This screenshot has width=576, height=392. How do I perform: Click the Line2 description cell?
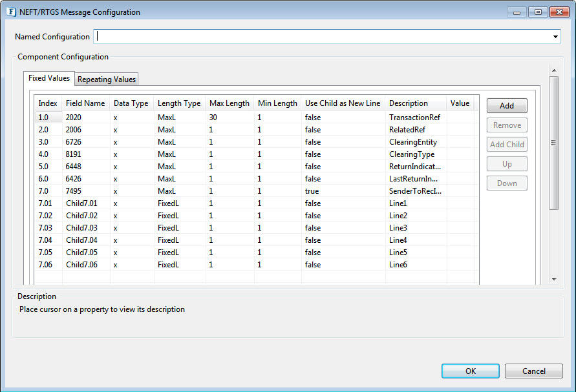[x=398, y=216]
